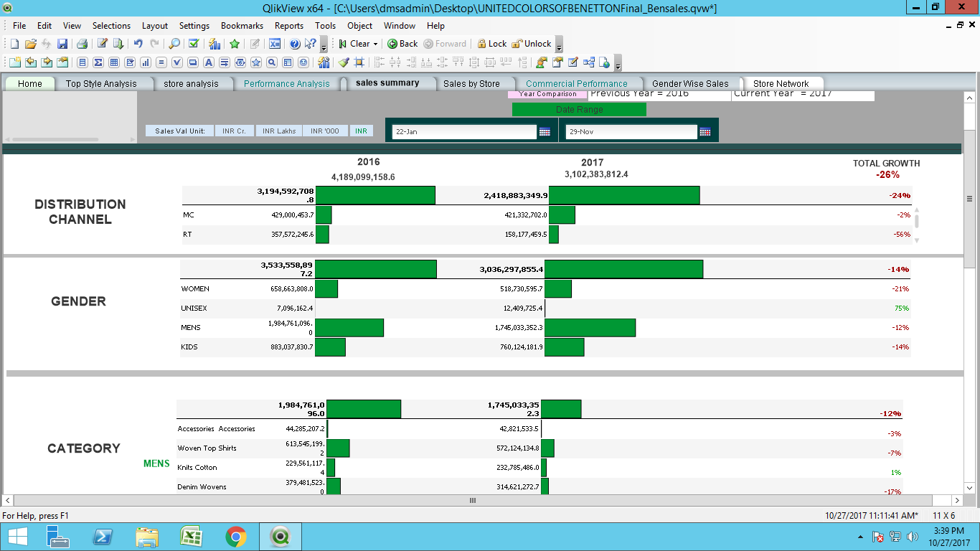Screen dimensions: 980x551
Task: Open calendar picker for 29-Nov date
Action: coord(705,132)
